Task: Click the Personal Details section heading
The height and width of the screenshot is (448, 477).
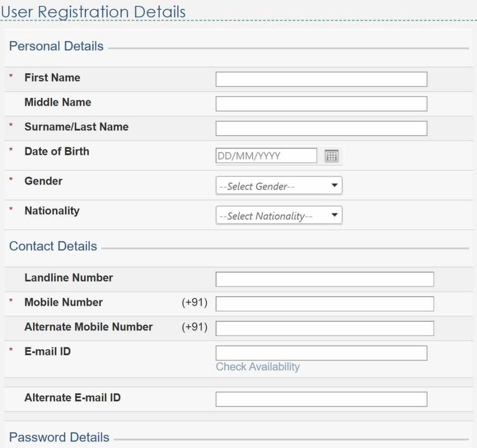Action: 56,46
